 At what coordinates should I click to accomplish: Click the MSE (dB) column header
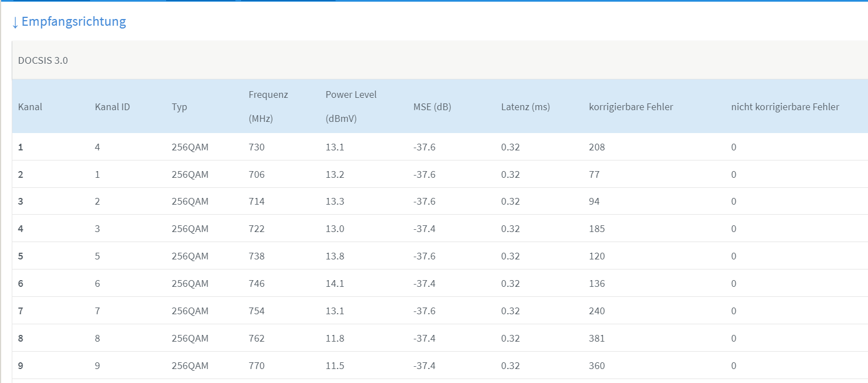[432, 107]
